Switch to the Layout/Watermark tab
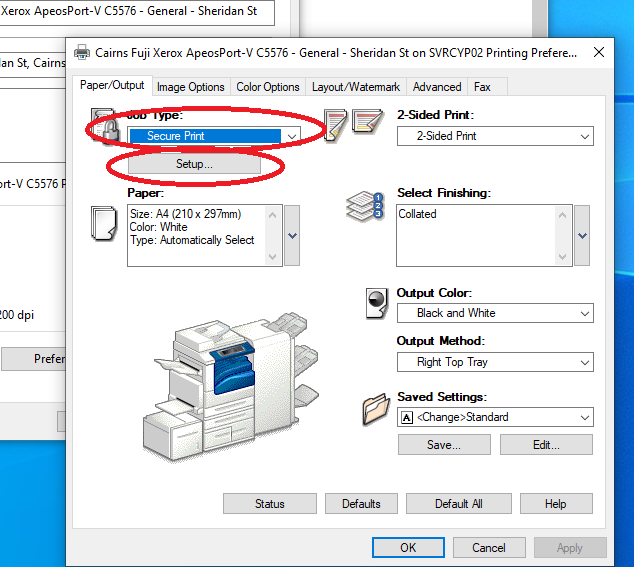Screen dimensions: 634x567 tap(356, 87)
